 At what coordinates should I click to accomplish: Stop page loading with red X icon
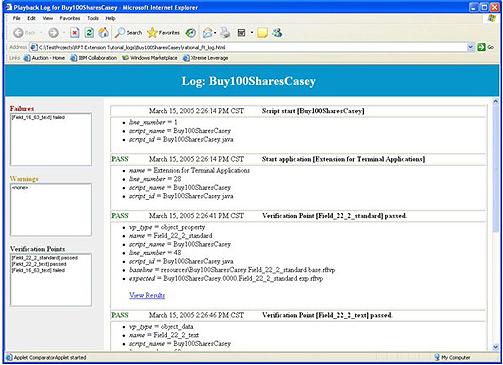point(75,33)
